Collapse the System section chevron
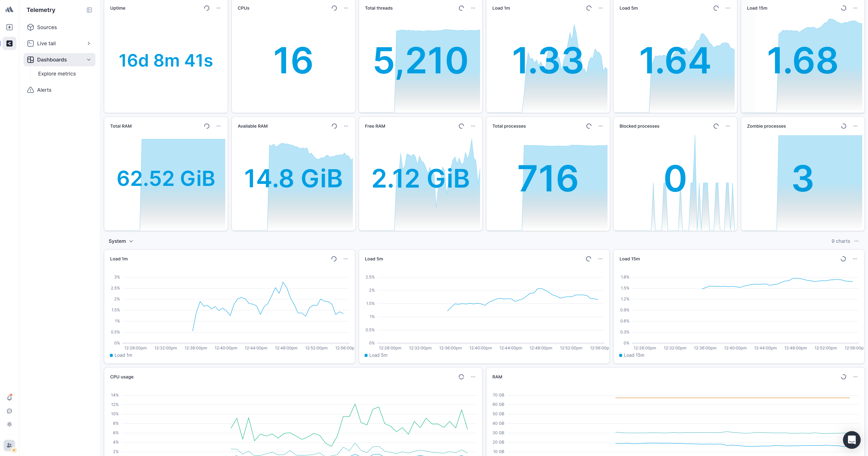 point(131,241)
